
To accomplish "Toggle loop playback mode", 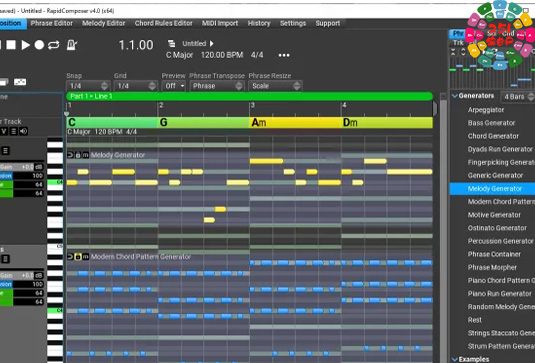I will point(54,45).
